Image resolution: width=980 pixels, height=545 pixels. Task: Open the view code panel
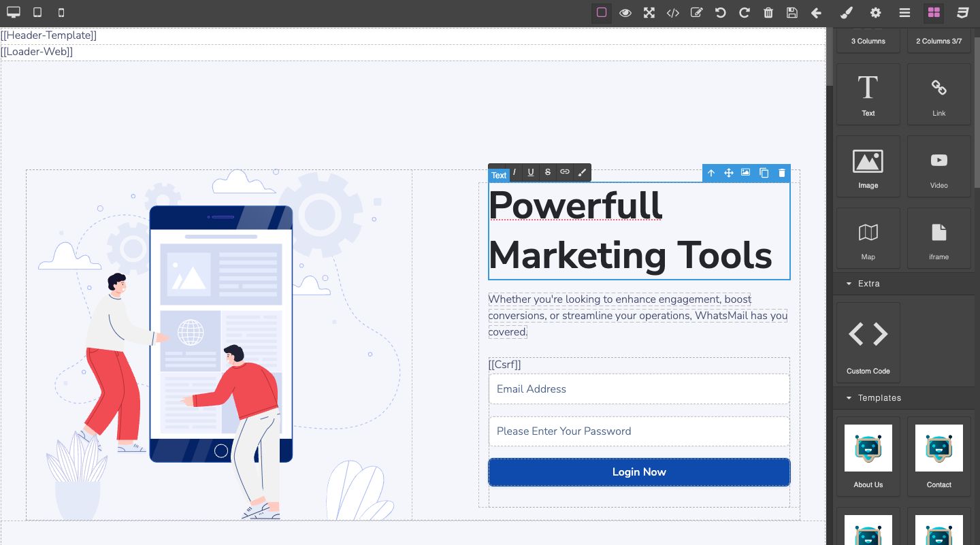(x=673, y=13)
